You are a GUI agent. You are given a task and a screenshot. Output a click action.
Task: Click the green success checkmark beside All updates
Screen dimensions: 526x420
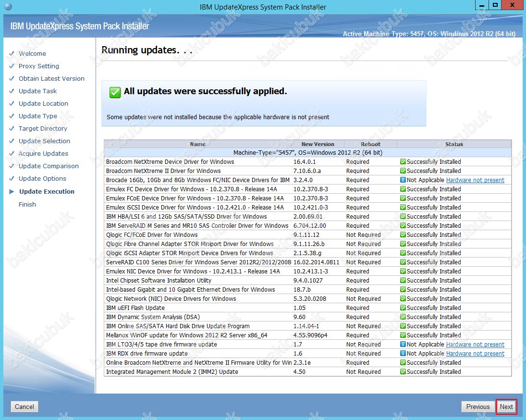tap(115, 92)
